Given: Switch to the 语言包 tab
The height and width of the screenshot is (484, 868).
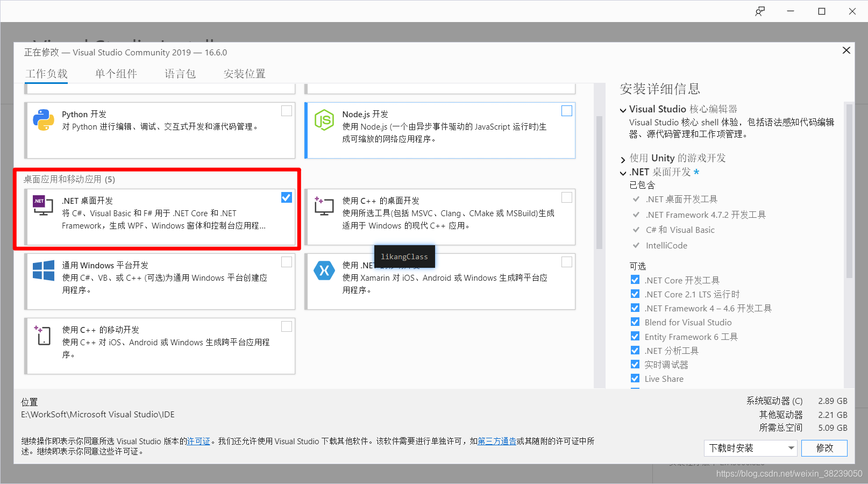Looking at the screenshot, I should pos(180,74).
